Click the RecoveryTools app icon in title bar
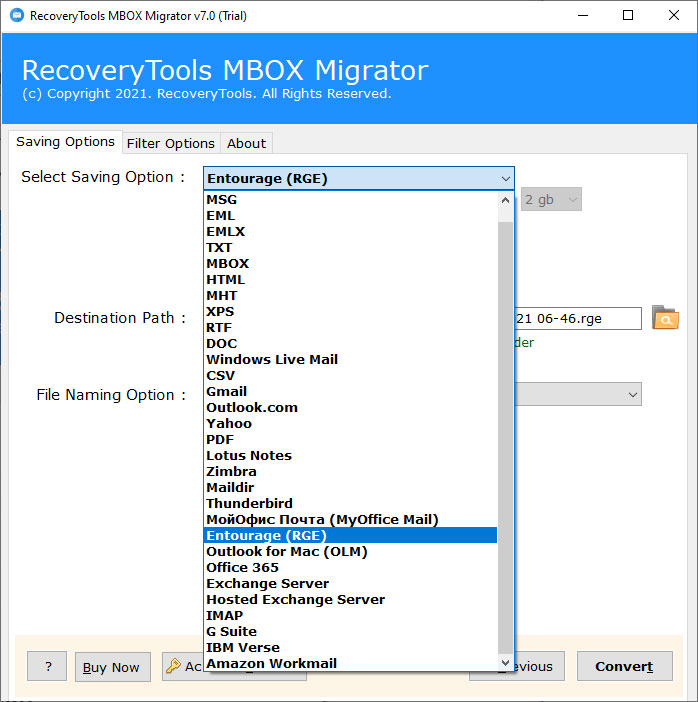This screenshot has width=698, height=702. (17, 16)
